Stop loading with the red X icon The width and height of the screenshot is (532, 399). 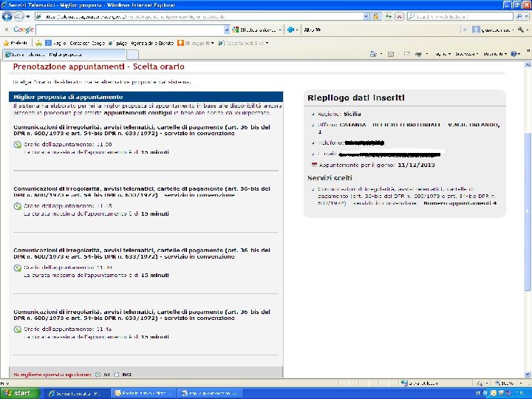tap(399, 16)
